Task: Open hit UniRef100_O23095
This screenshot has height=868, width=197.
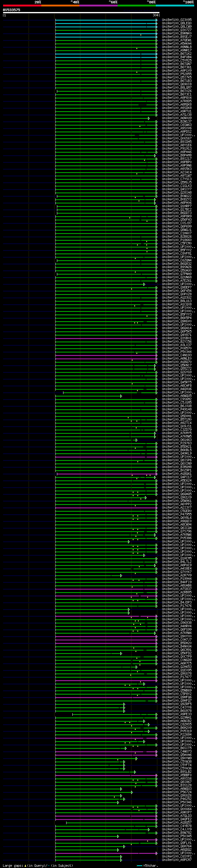Action: click(176, 20)
